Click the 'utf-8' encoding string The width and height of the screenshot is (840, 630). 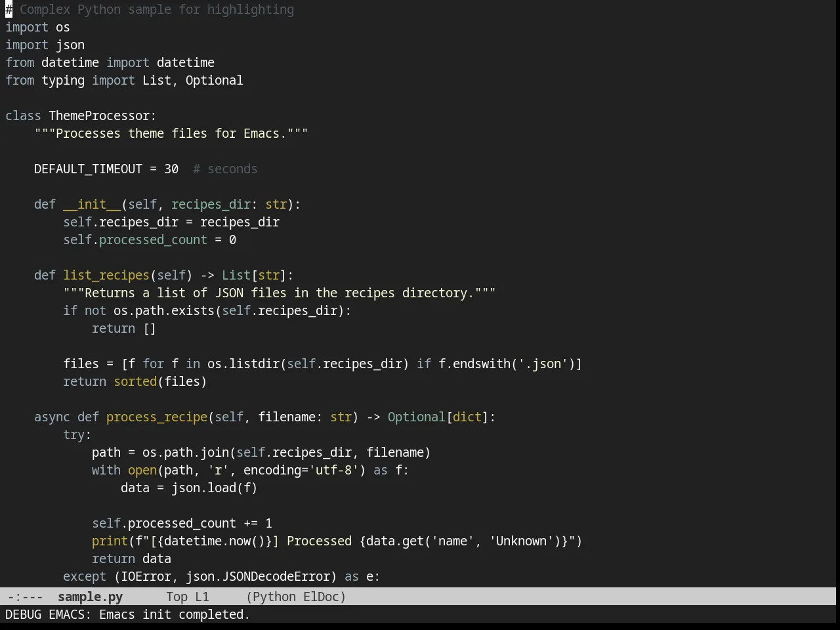(333, 471)
